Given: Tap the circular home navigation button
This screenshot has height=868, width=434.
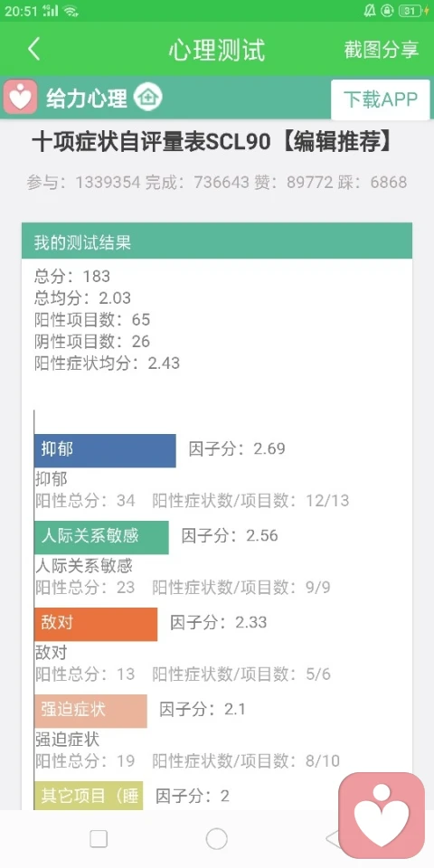Looking at the screenshot, I should [x=216, y=839].
